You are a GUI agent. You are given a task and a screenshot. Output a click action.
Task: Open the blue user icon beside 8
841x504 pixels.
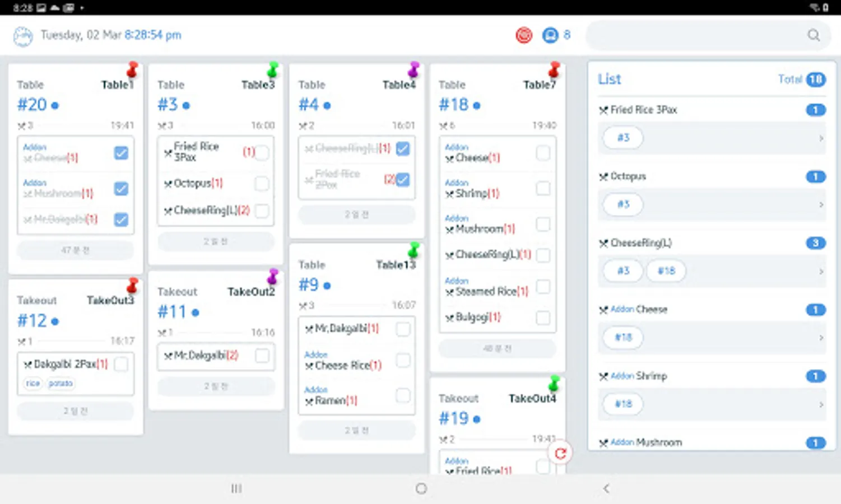point(550,35)
